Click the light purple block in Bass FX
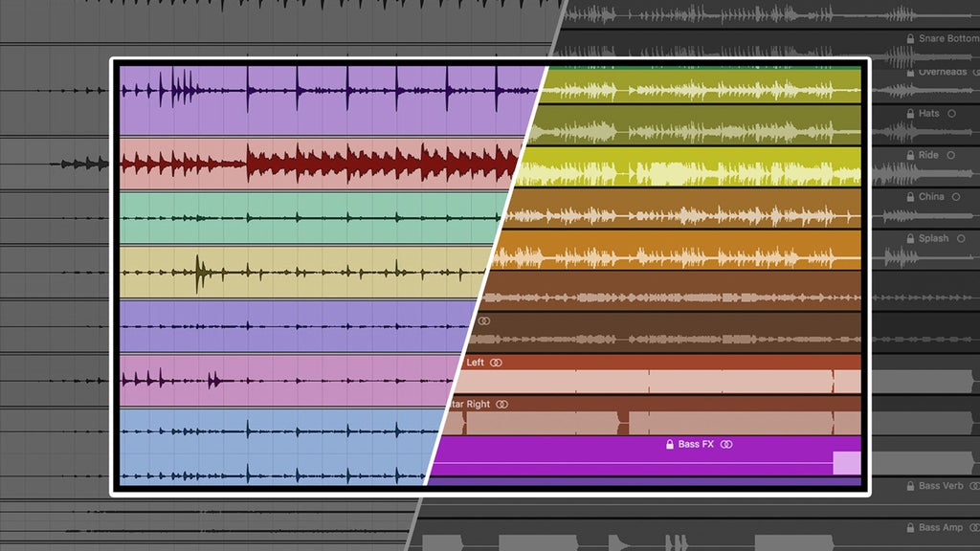 (847, 464)
